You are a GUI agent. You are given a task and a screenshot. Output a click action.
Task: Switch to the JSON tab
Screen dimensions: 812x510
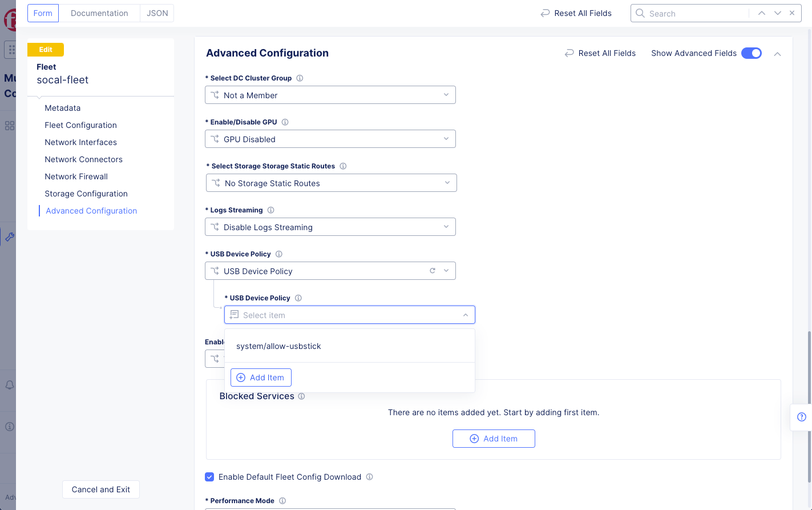pyautogui.click(x=157, y=13)
